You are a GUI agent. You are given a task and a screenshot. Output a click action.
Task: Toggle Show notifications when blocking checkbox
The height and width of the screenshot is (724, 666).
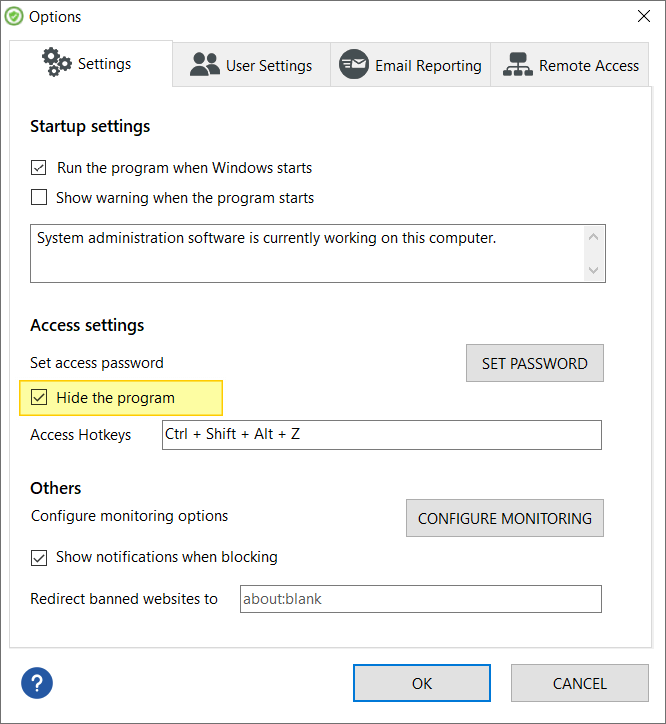39,557
